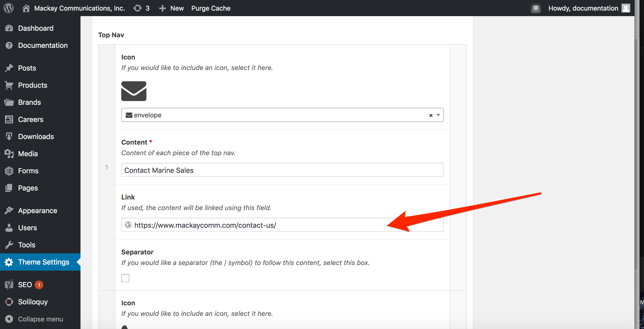Viewport: 644px width, 329px height.
Task: Click the large envelope icon preview
Action: coord(134,91)
